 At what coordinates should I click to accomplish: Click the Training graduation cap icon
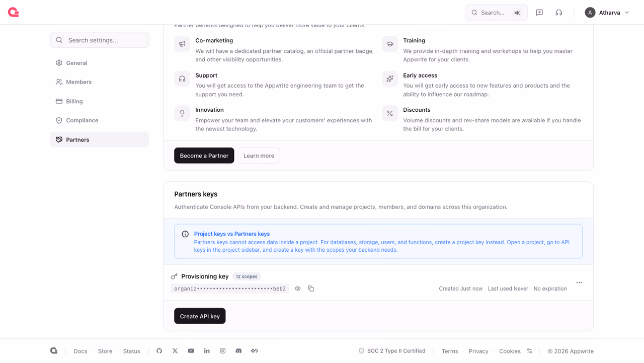(390, 44)
